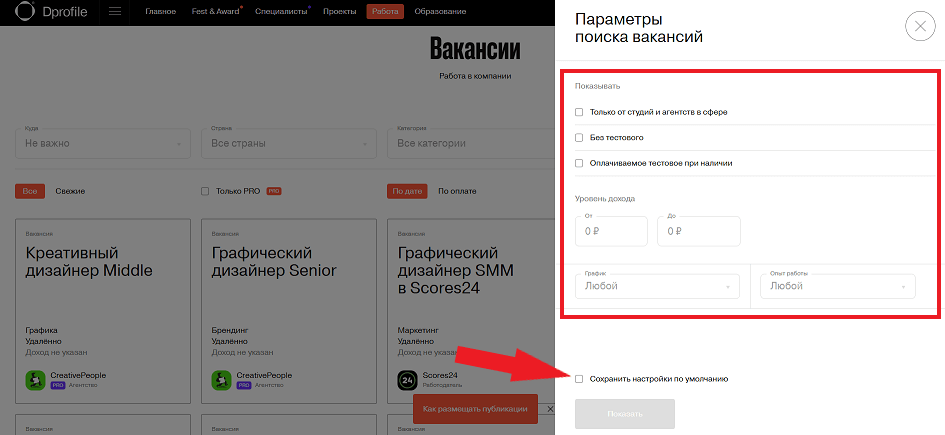Open Графический дизайнер Senior vacancy

coord(274,261)
